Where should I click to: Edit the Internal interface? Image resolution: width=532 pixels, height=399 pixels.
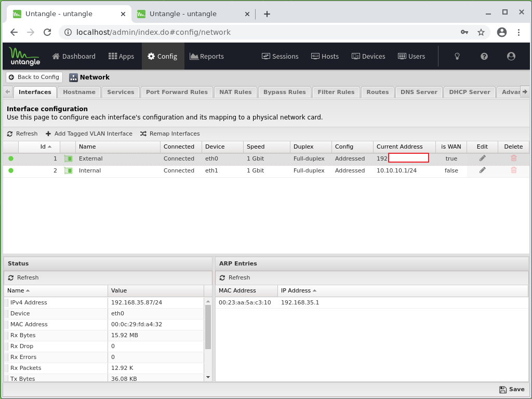pyautogui.click(x=483, y=170)
